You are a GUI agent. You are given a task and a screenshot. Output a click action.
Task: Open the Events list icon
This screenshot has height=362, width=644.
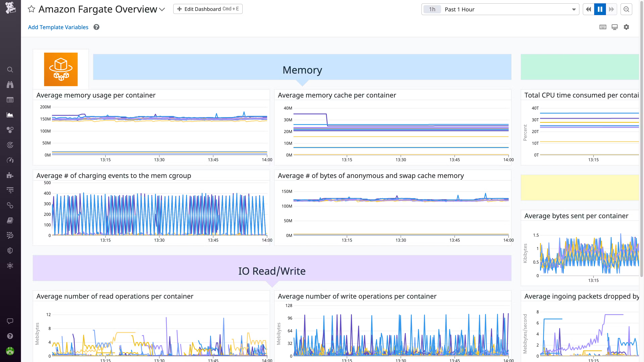tap(10, 100)
